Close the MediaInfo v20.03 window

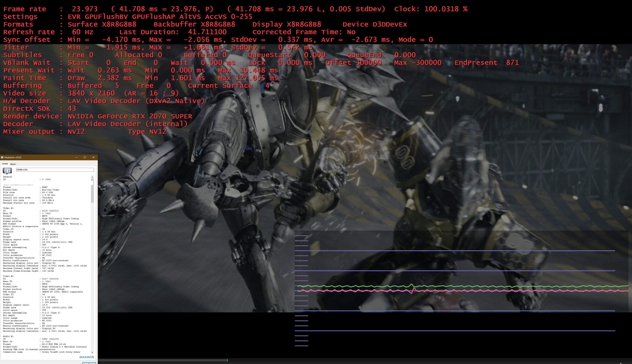(x=93, y=158)
